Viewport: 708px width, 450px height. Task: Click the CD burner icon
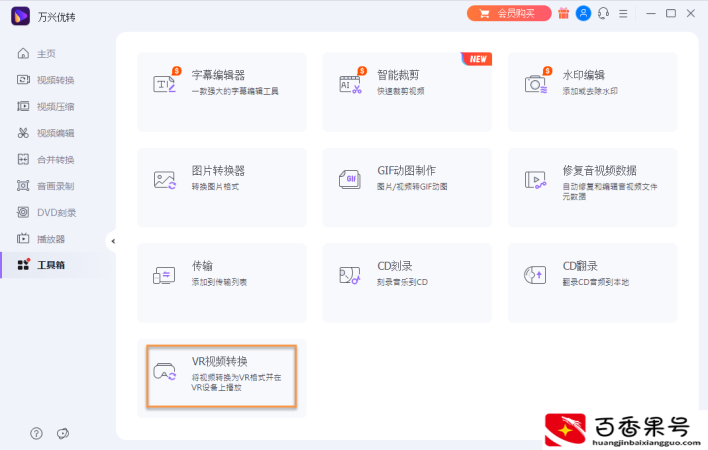coord(350,275)
